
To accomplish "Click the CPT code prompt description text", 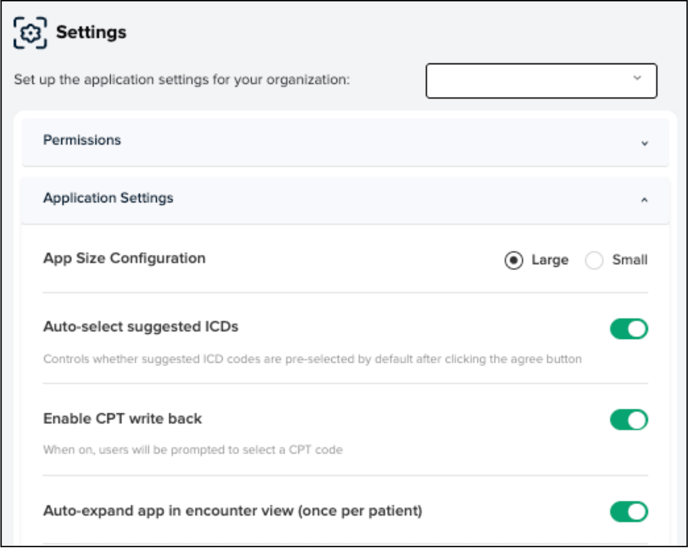I will coord(193,449).
